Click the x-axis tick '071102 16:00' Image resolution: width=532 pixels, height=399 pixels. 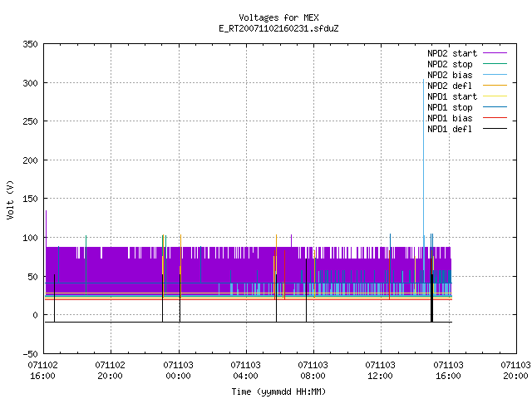coord(42,371)
